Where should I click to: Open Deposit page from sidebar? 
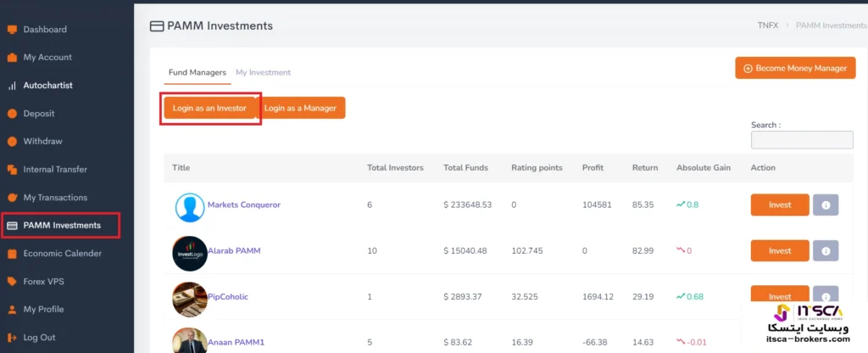(39, 113)
